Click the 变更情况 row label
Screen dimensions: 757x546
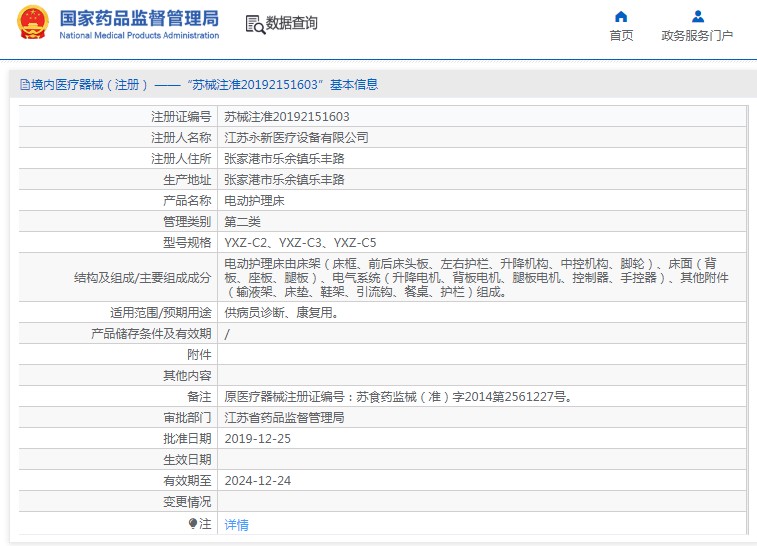[187, 502]
